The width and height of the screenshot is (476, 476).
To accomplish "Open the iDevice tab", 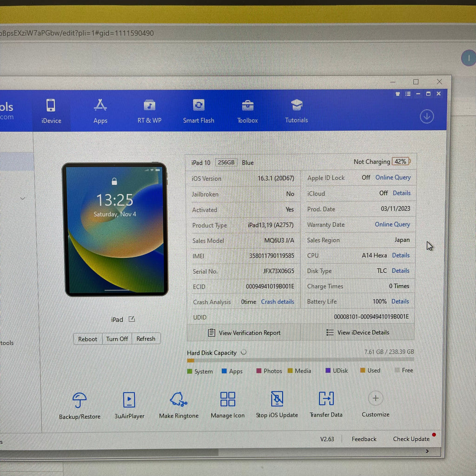I will coord(51,111).
